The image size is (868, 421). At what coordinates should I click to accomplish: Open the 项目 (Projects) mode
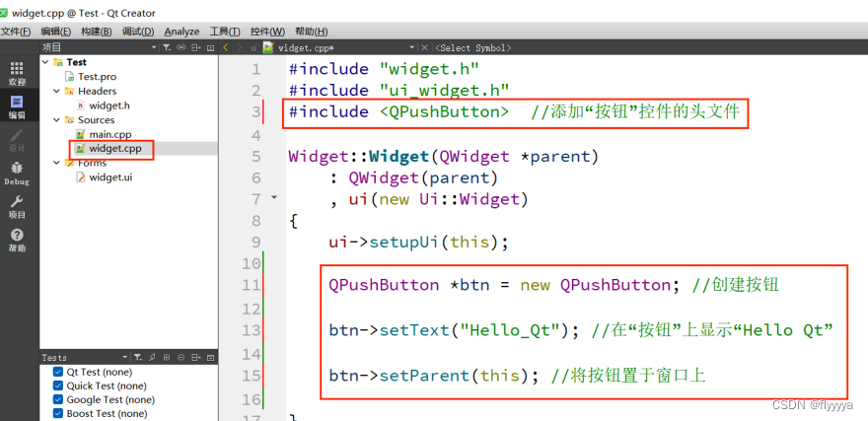(x=17, y=207)
